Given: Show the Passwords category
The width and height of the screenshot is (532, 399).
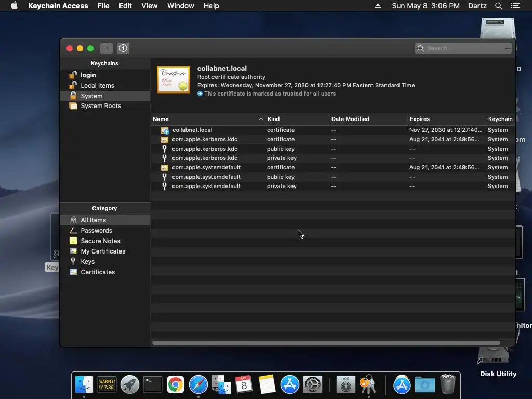Looking at the screenshot, I should [x=105, y=230].
